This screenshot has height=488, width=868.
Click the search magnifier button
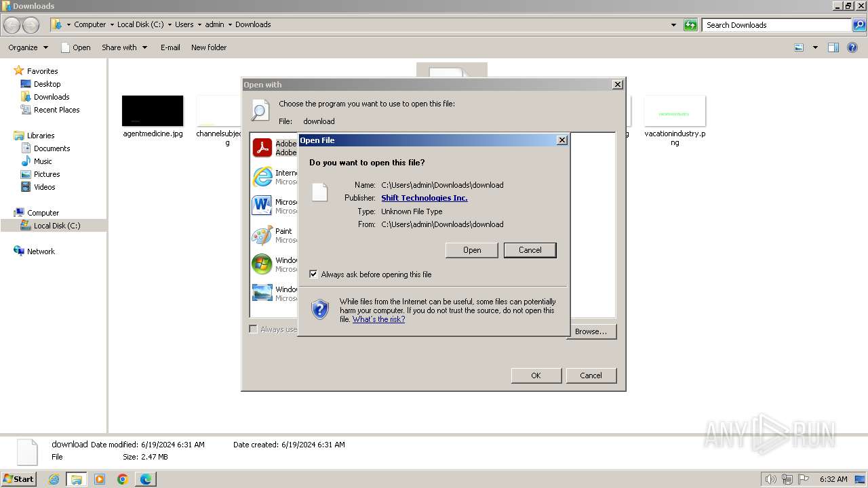click(x=859, y=25)
